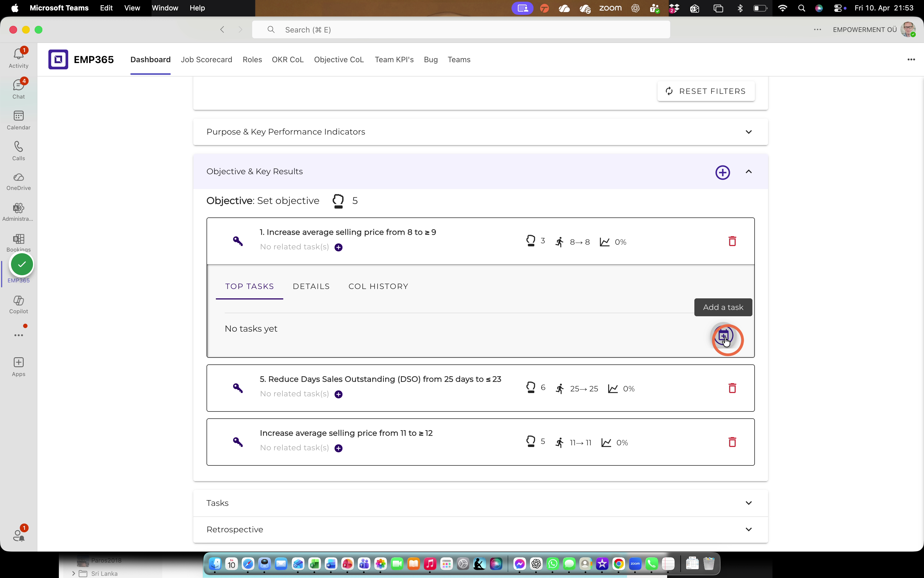Click the add objective plus icon
This screenshot has width=924, height=578.
pos(722,172)
